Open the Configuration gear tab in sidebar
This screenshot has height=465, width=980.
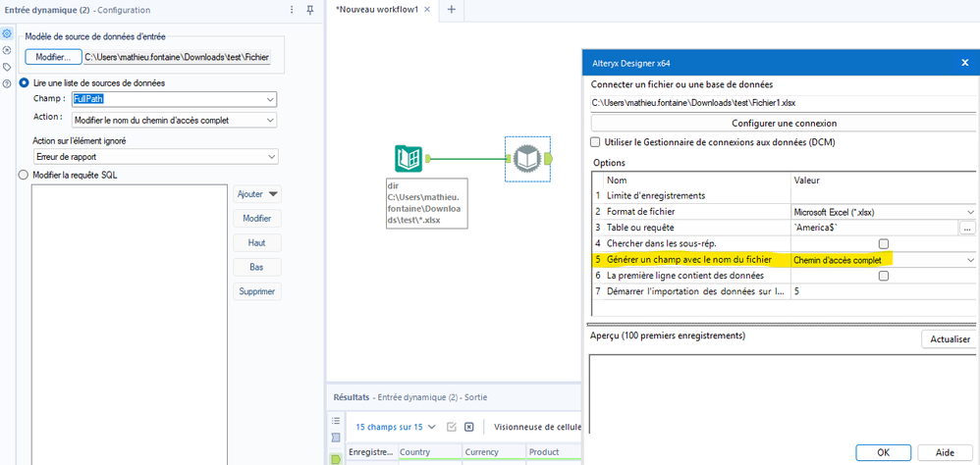click(x=8, y=33)
